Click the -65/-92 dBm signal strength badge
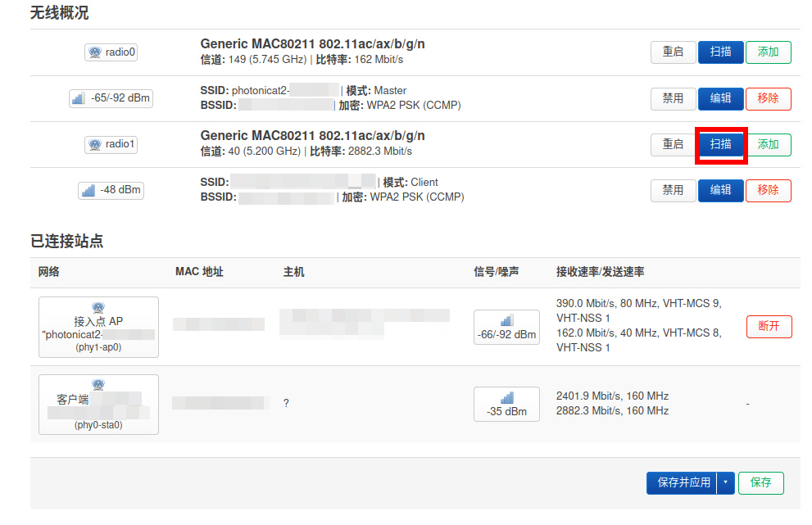 point(111,98)
